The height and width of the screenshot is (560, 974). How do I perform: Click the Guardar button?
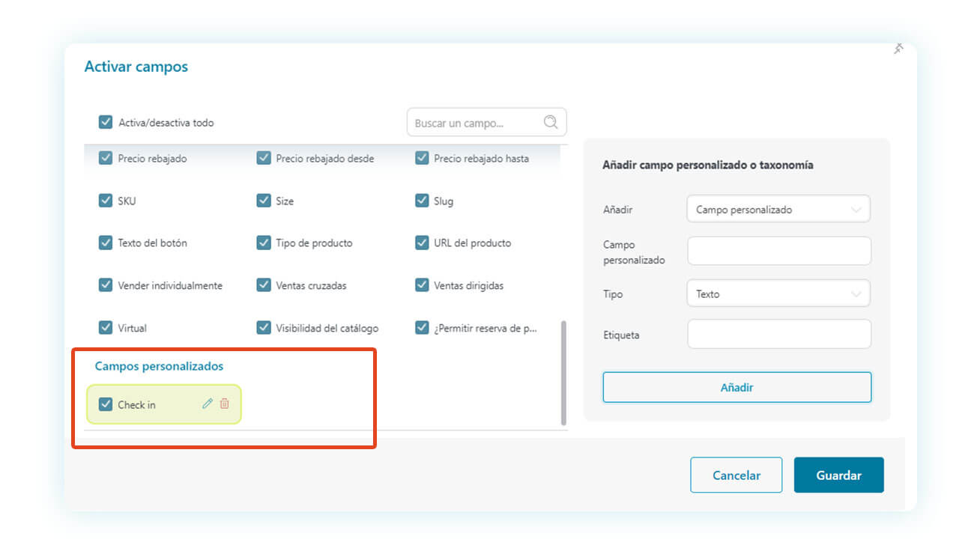pos(839,475)
